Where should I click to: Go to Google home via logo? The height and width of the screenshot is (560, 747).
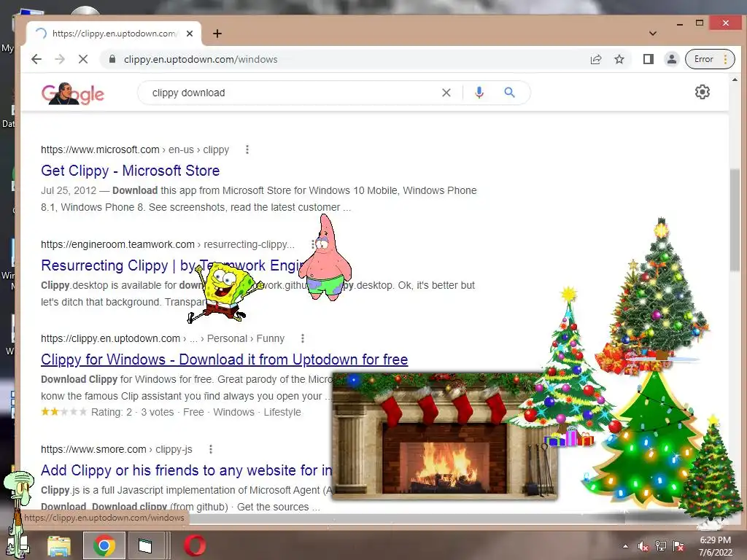click(73, 93)
